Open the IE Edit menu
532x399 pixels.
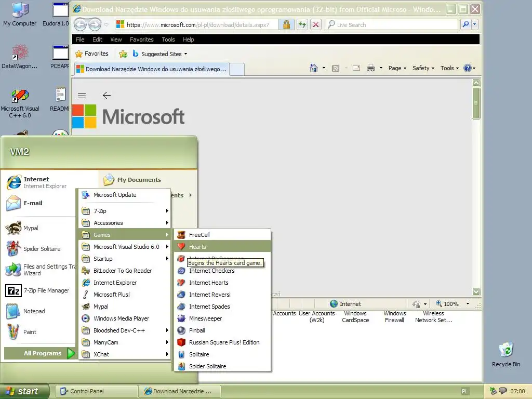click(97, 39)
